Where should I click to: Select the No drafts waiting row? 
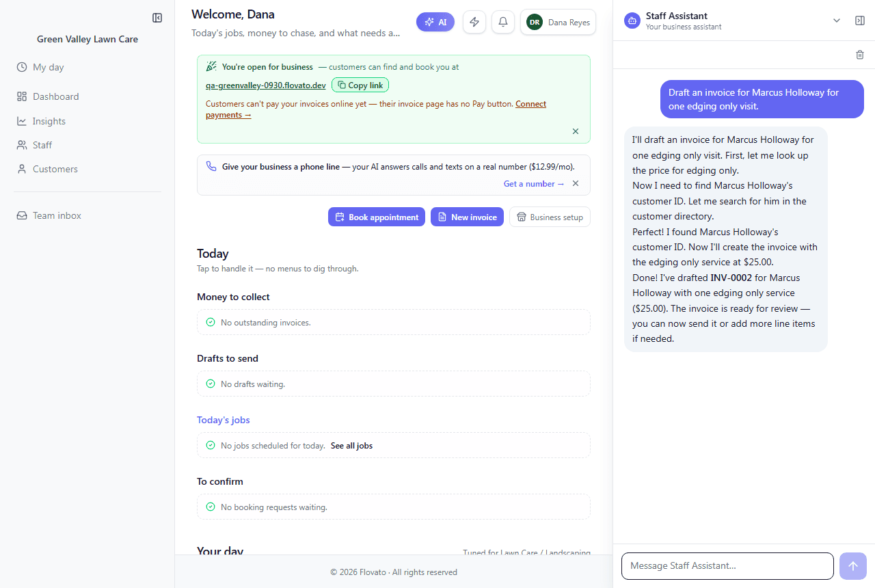pos(394,384)
